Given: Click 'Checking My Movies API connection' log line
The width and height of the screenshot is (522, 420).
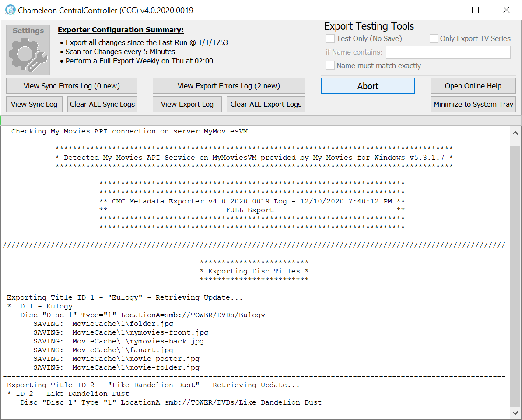Looking at the screenshot, I should (136, 131).
